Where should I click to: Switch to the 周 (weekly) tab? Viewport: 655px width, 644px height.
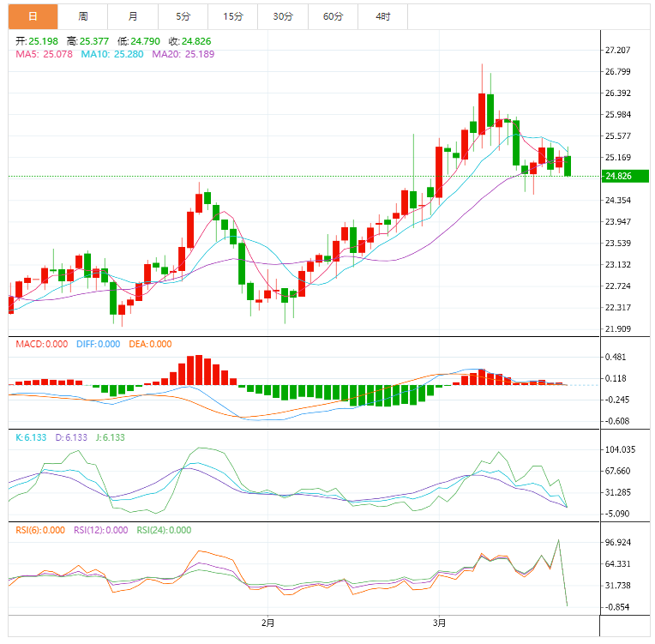point(82,16)
